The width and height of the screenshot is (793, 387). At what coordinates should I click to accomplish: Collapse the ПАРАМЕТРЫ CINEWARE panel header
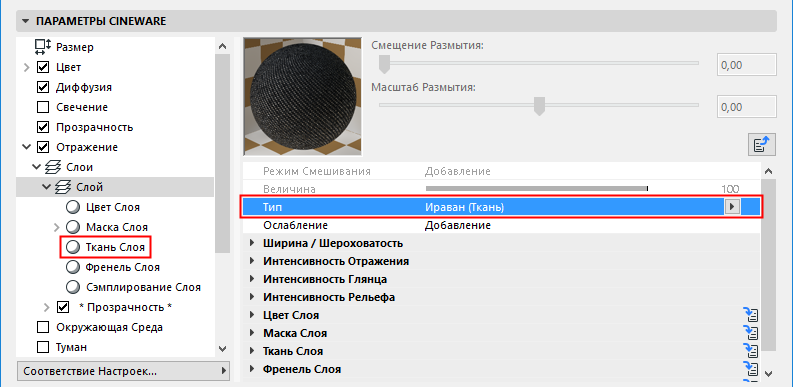tap(26, 21)
